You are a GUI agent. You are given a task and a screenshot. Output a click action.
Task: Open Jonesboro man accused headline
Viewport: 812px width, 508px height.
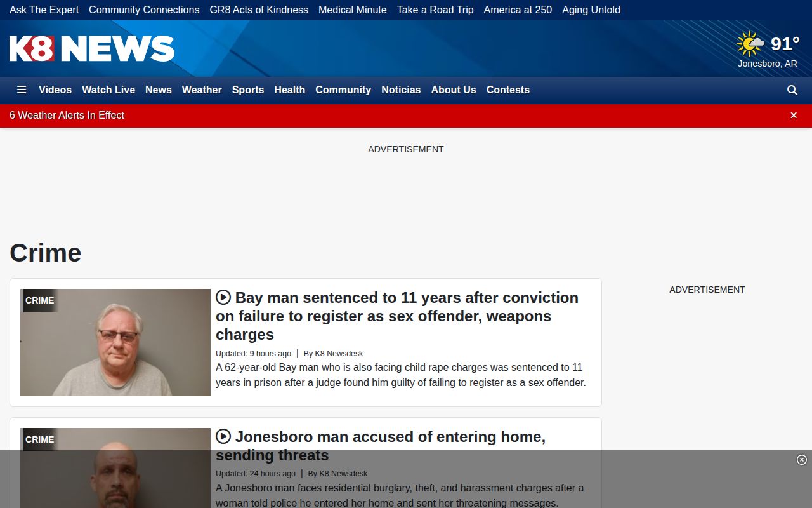[x=381, y=446]
